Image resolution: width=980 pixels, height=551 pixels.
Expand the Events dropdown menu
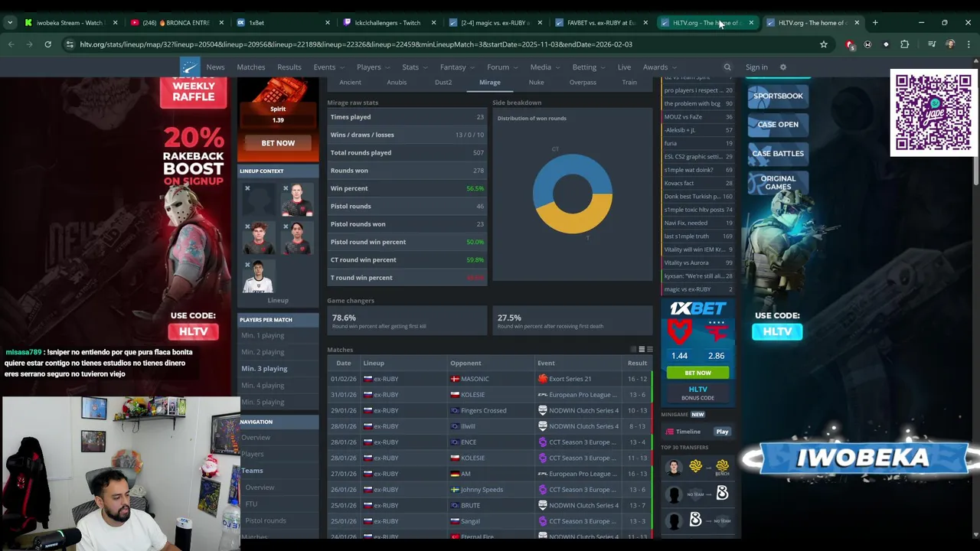click(328, 67)
